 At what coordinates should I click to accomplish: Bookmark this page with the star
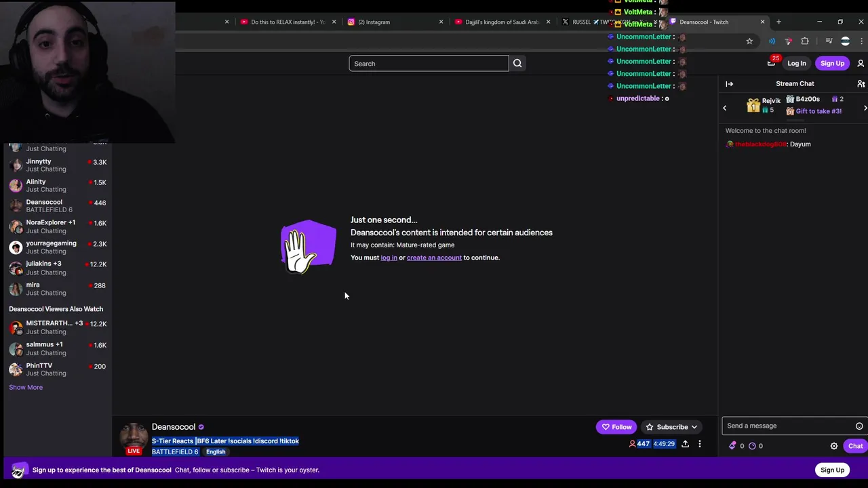tap(749, 41)
